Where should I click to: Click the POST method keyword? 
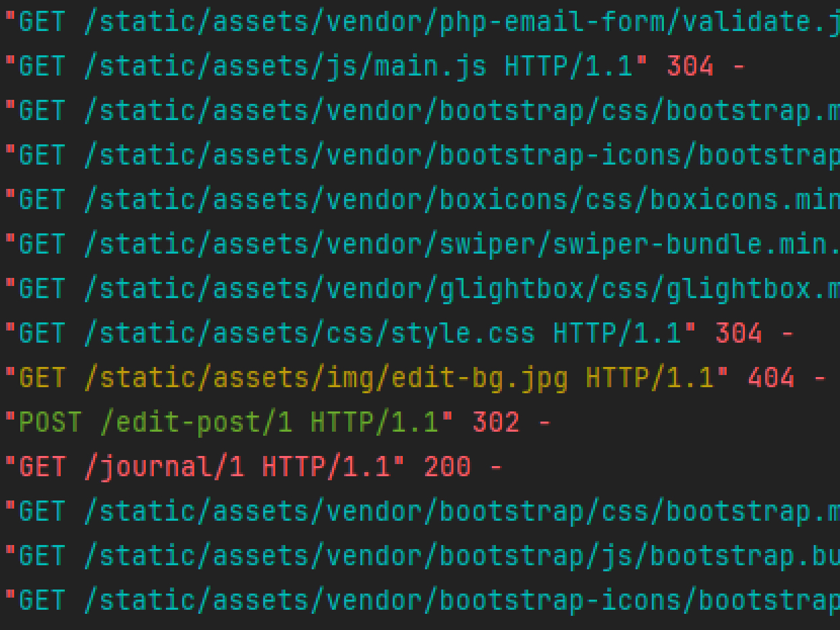(50, 423)
